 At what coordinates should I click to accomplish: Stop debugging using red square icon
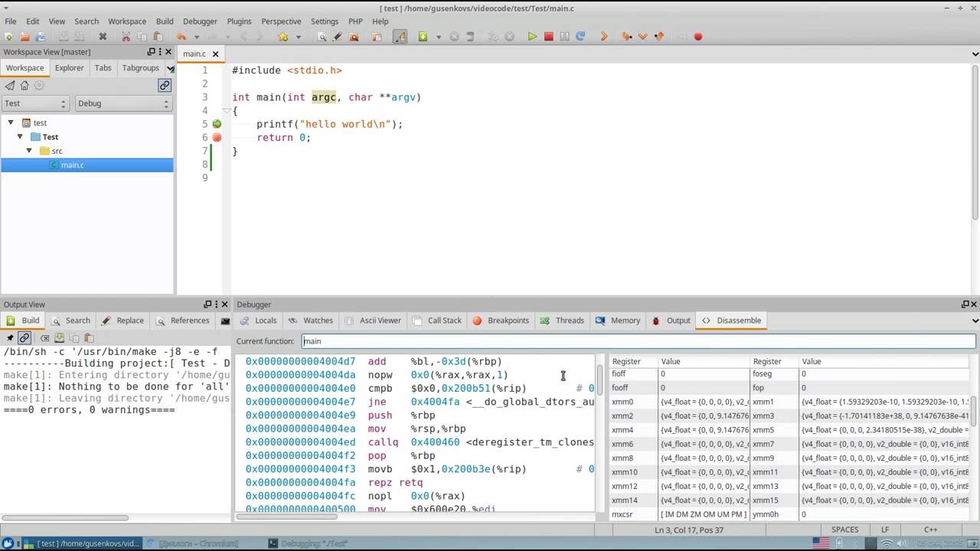pyautogui.click(x=548, y=37)
